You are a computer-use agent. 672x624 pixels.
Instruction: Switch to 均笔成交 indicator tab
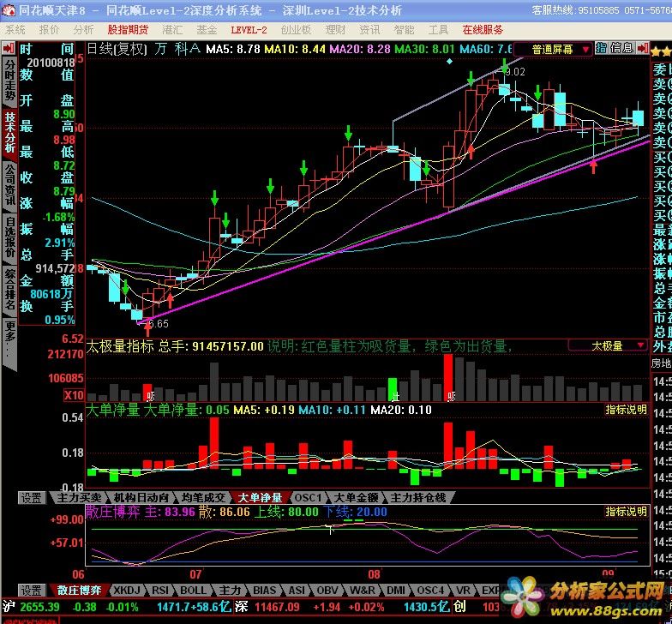[x=204, y=497]
